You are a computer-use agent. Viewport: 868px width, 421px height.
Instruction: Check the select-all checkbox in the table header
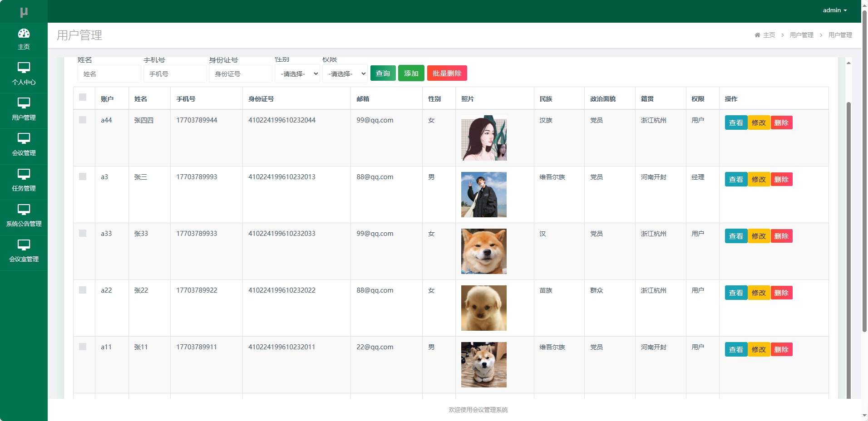(x=83, y=97)
